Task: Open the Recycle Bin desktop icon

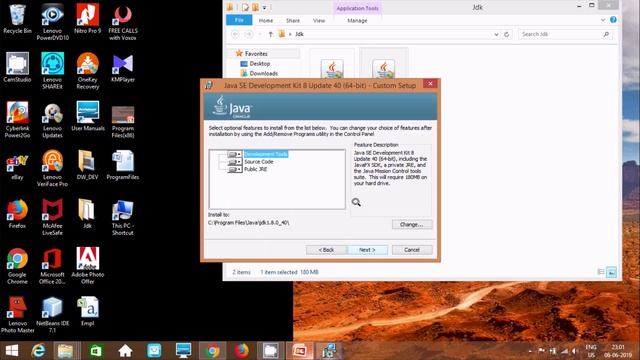Action: point(17,19)
